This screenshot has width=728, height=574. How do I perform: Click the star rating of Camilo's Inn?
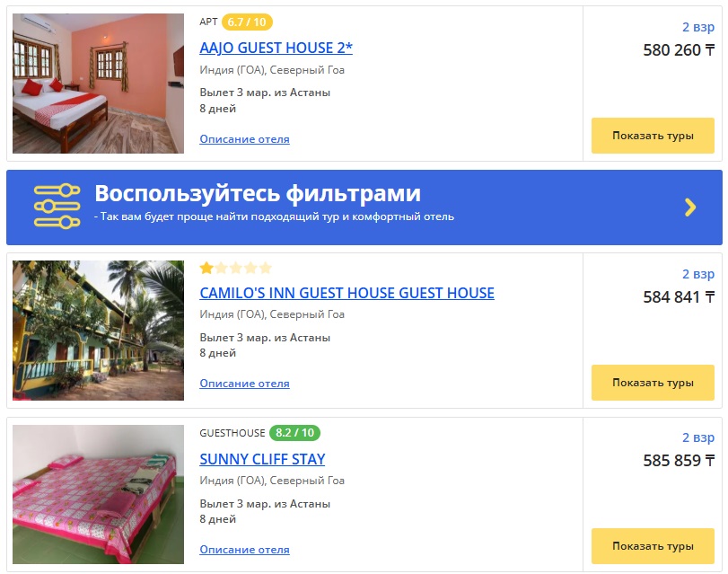click(x=235, y=269)
